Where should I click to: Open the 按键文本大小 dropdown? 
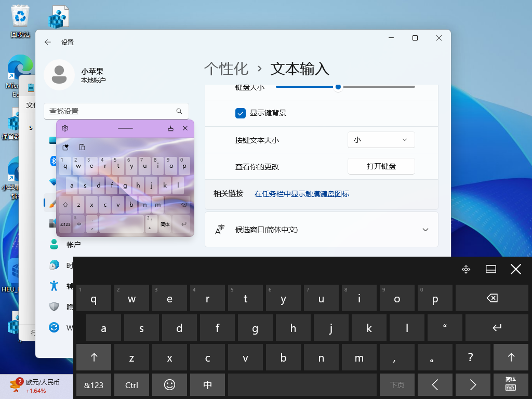[381, 139]
